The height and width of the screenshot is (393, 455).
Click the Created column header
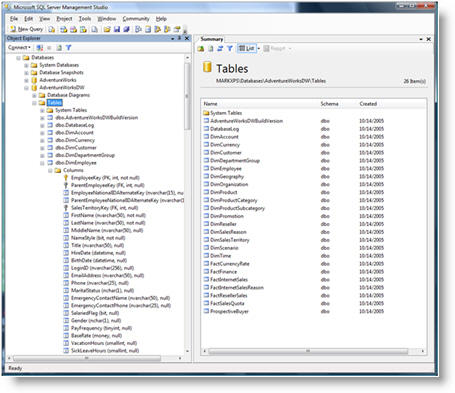(x=368, y=104)
